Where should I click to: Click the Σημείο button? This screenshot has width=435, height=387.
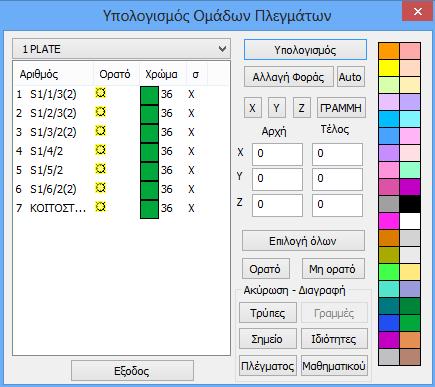pos(268,339)
